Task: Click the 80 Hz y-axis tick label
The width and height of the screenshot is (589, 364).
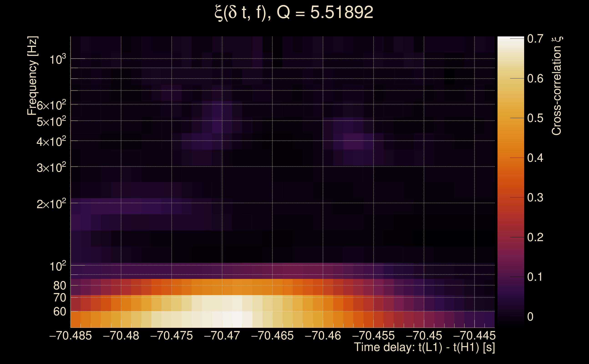Action: [59, 286]
